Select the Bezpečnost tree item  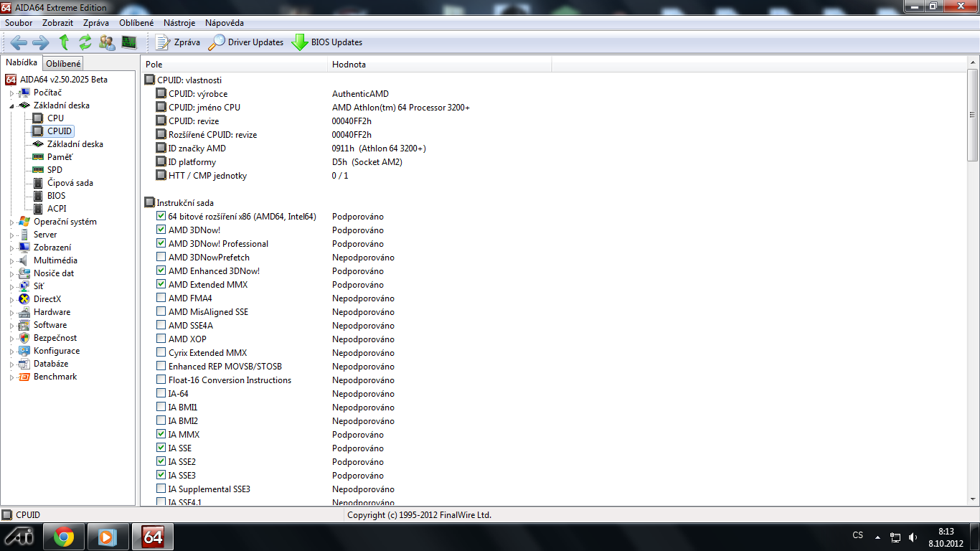[55, 338]
